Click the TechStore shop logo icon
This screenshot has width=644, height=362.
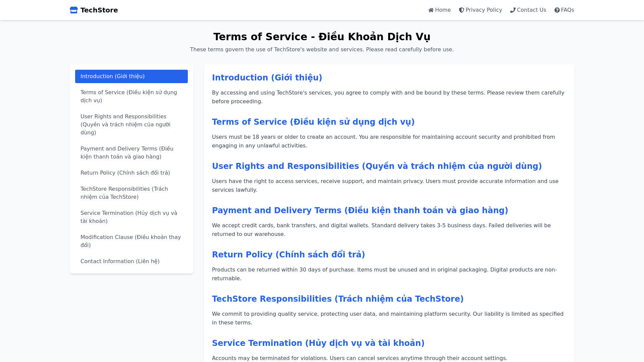click(x=74, y=10)
